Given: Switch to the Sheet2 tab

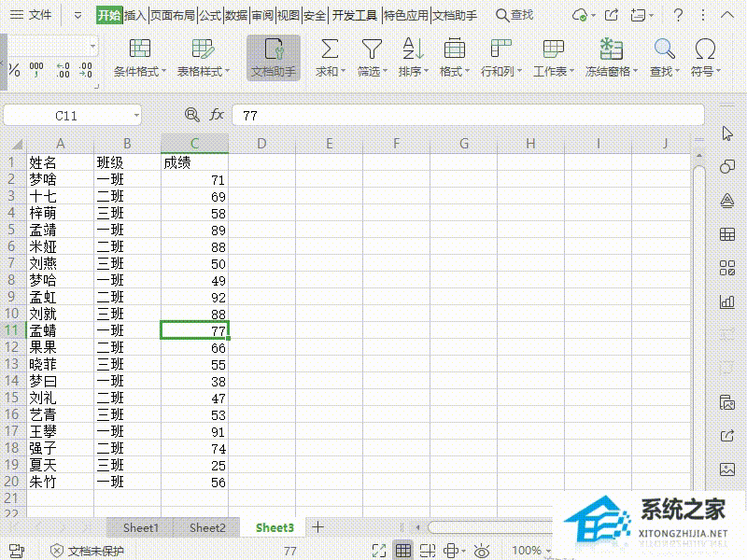Looking at the screenshot, I should (207, 527).
